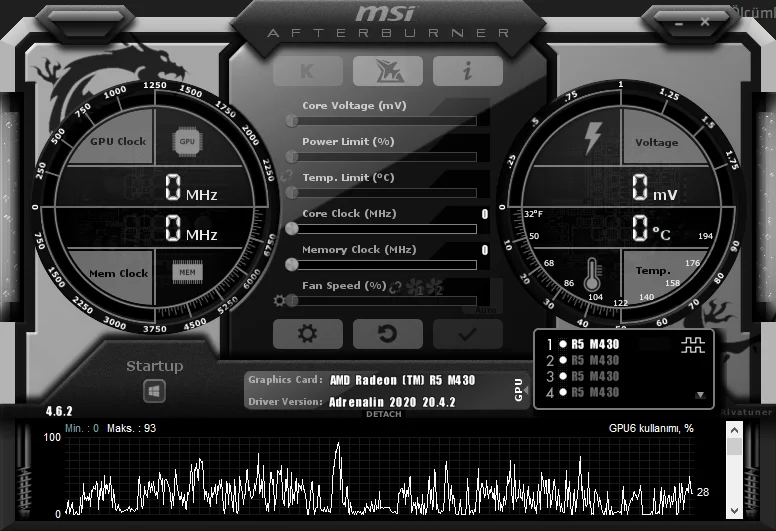Screen dimensions: 776x531
Task: Select fan 2 icon
Action: coord(434,287)
